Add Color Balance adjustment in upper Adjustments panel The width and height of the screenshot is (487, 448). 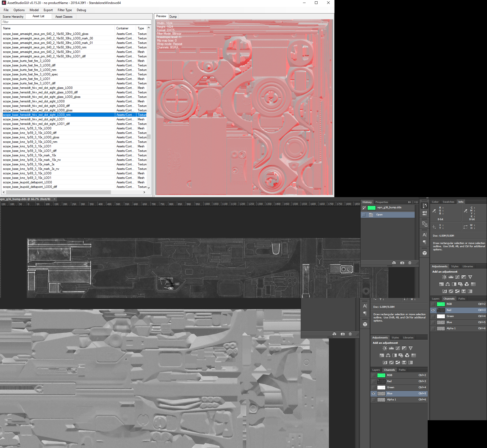click(448, 284)
